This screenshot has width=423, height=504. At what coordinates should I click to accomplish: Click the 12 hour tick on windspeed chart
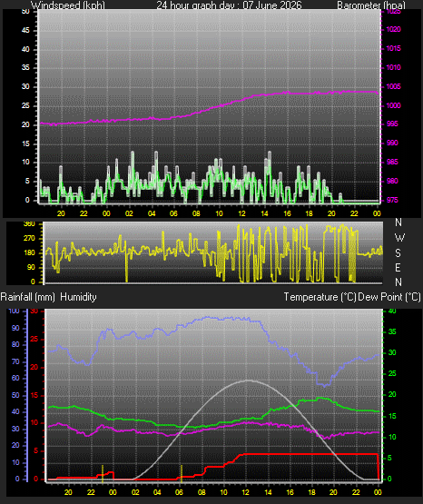[x=241, y=213]
